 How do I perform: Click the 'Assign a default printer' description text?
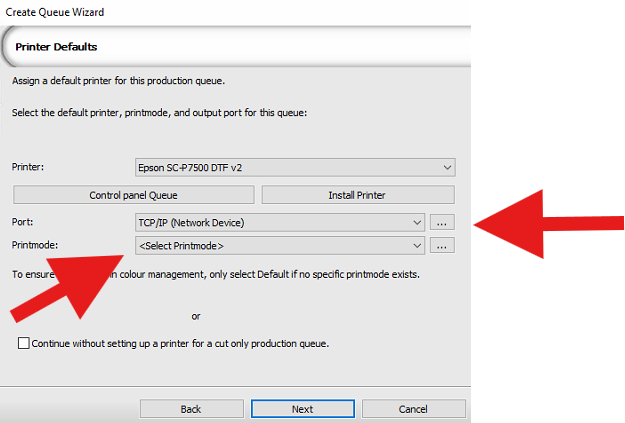118,81
